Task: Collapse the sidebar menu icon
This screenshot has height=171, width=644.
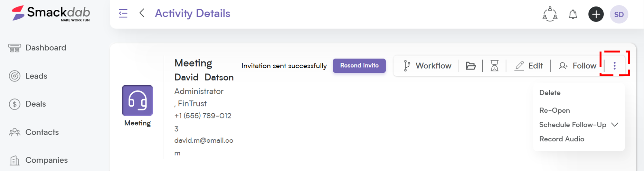Action: (x=123, y=13)
